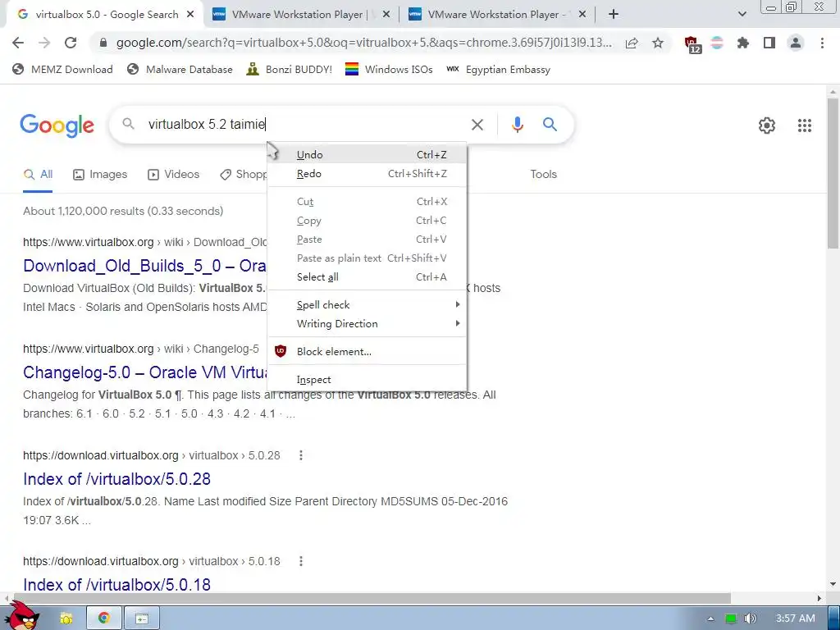Open the Egyptian Embassy bookmark

coord(498,70)
